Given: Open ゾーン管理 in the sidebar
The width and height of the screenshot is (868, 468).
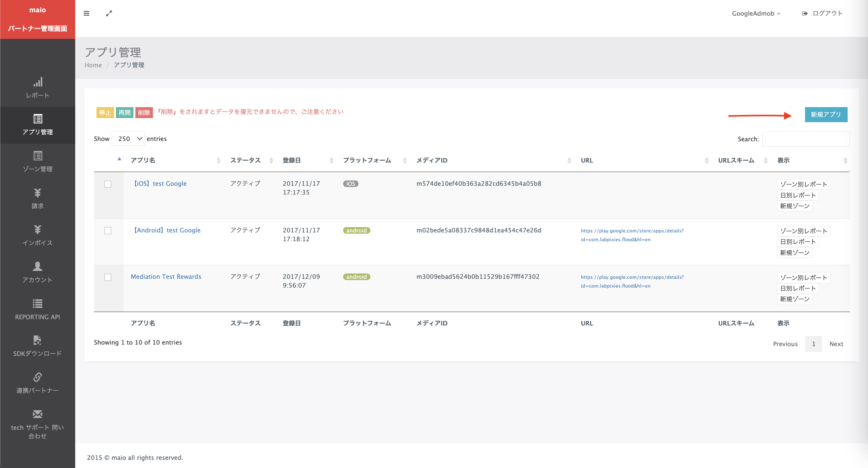Looking at the screenshot, I should pyautogui.click(x=38, y=162).
